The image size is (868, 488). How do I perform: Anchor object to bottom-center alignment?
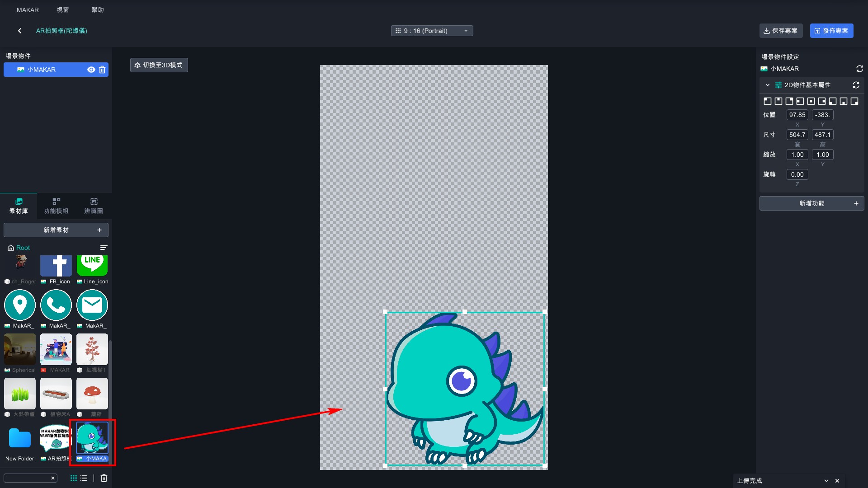843,101
